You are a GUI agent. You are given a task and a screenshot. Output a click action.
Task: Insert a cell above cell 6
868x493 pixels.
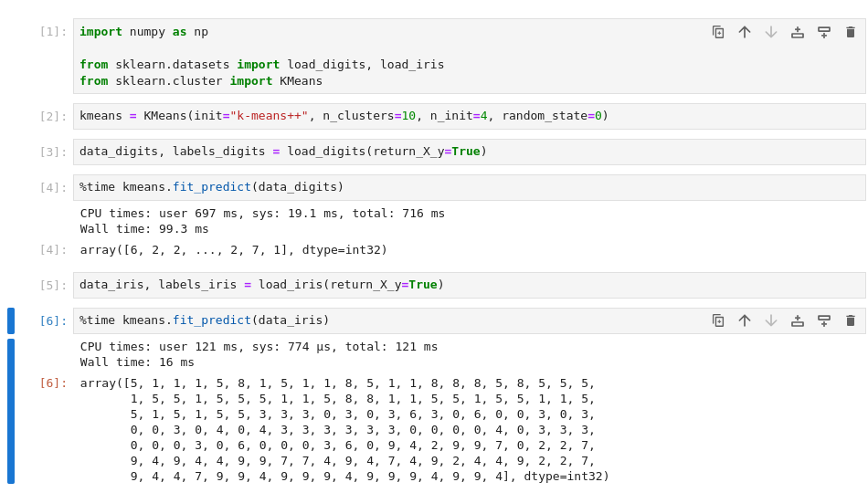pyautogui.click(x=798, y=320)
